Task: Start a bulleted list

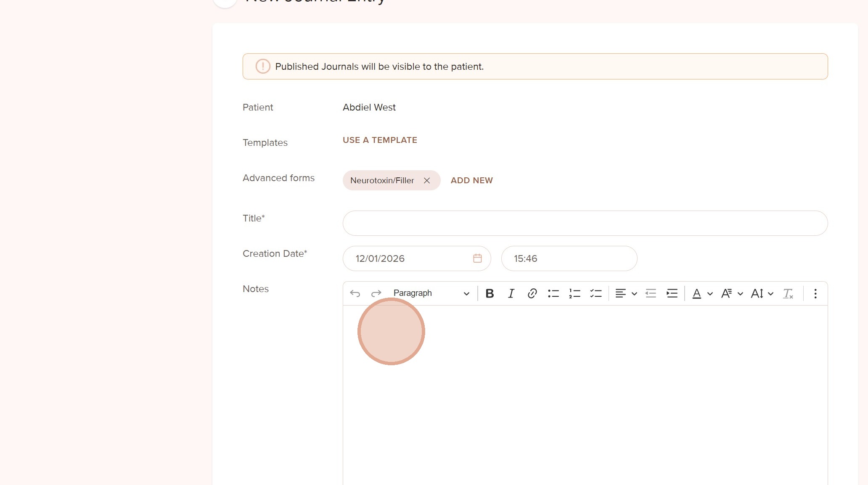Action: pyautogui.click(x=553, y=293)
